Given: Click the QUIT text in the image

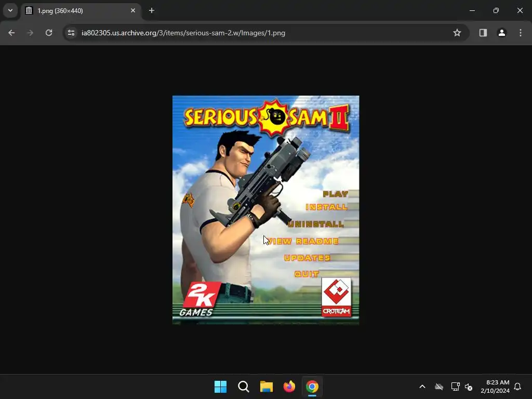Looking at the screenshot, I should point(307,274).
